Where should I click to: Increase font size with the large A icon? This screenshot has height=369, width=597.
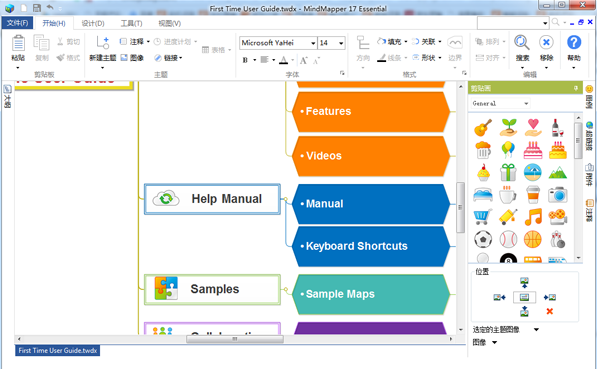point(303,60)
